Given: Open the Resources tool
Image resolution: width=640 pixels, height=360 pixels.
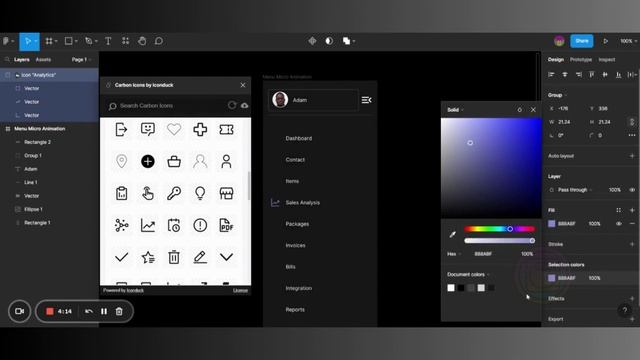Looking at the screenshot, I should 125,41.
